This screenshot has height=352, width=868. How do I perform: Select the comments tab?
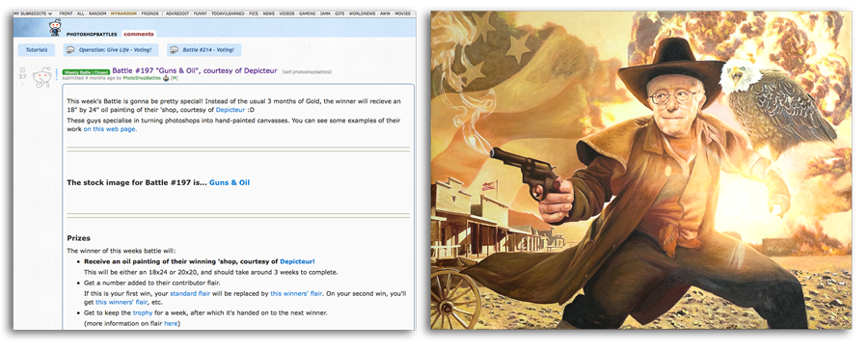tap(139, 34)
